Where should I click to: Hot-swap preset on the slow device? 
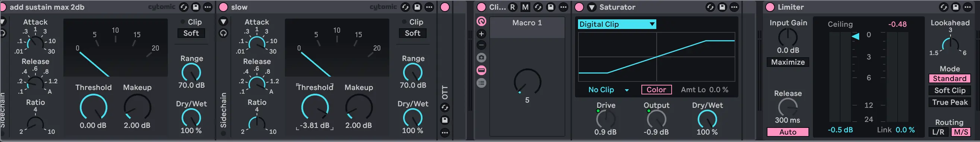coord(406,7)
